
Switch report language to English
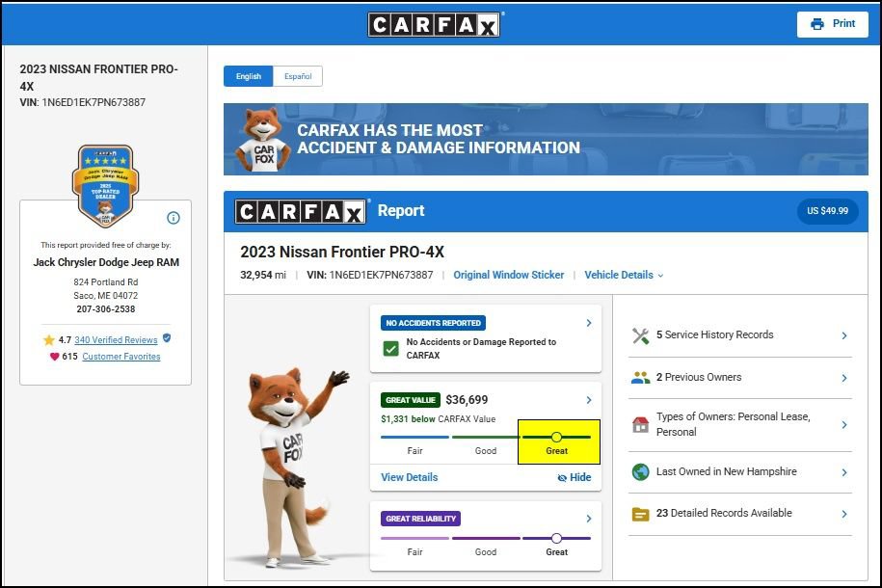249,76
